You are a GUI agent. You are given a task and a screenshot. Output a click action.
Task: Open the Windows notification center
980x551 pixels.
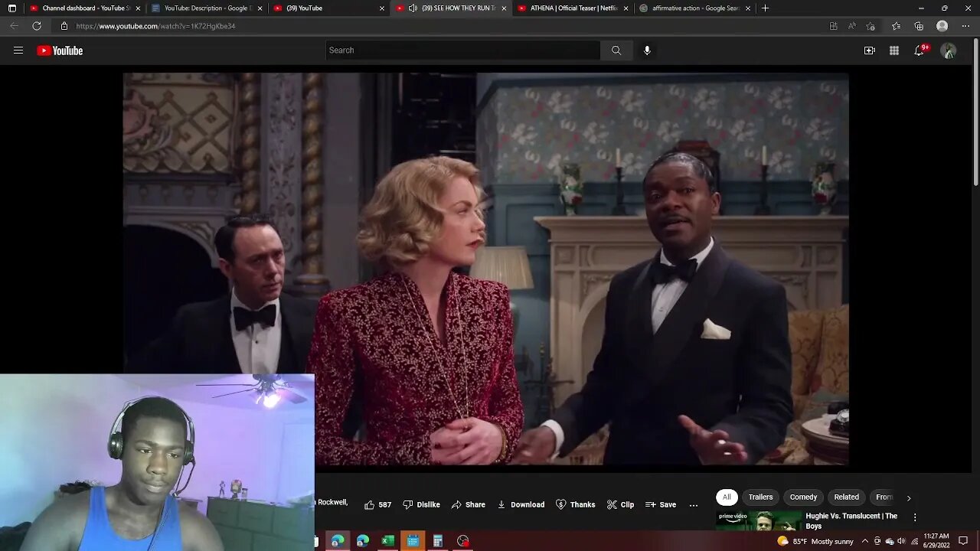(963, 541)
